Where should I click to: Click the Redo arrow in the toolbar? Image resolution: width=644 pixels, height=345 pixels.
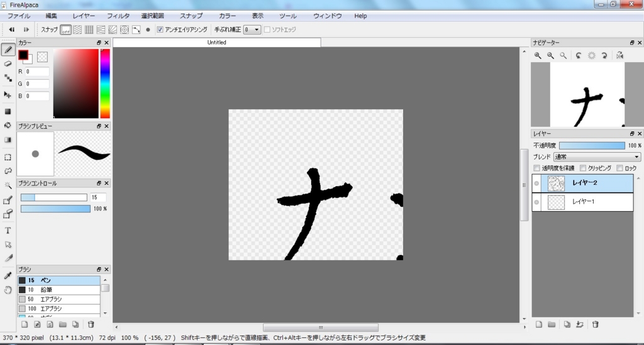click(26, 30)
